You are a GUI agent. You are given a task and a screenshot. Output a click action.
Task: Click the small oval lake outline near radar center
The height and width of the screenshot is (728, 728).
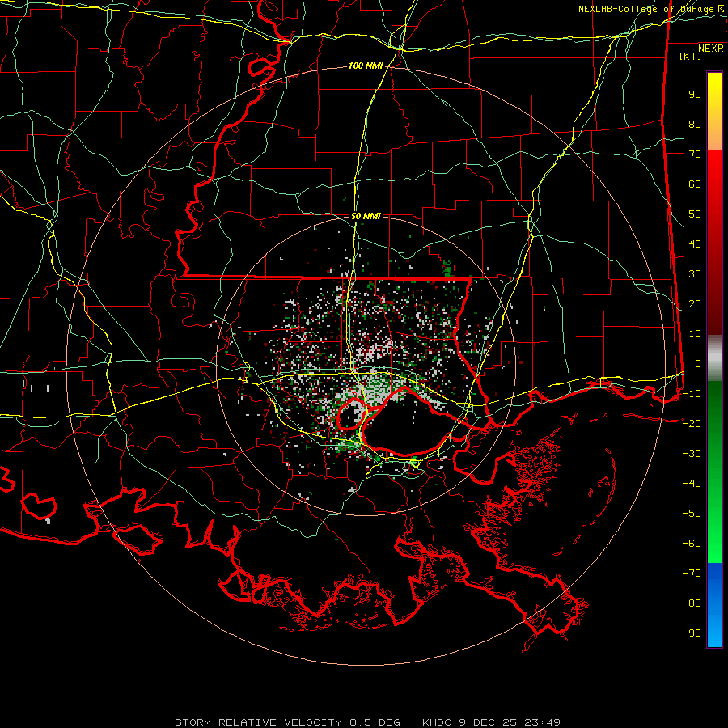pos(352,415)
